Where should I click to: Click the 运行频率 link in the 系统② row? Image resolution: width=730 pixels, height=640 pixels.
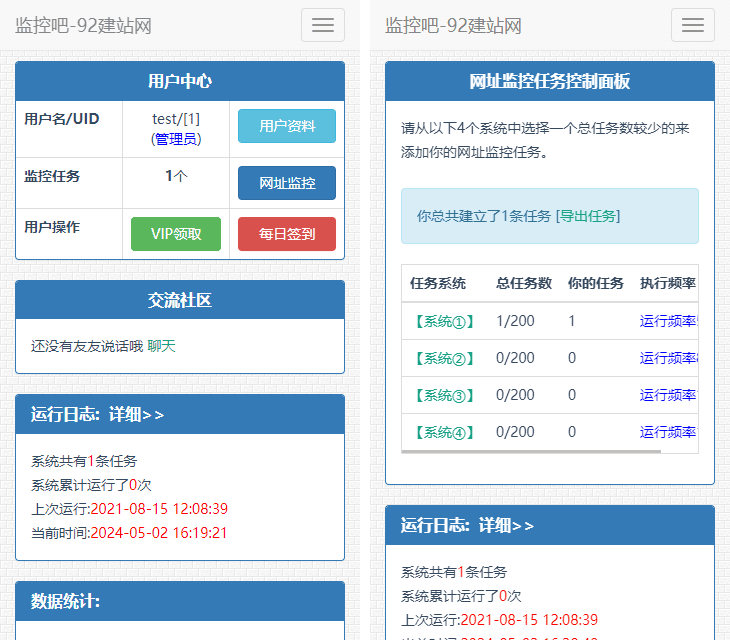pos(667,358)
